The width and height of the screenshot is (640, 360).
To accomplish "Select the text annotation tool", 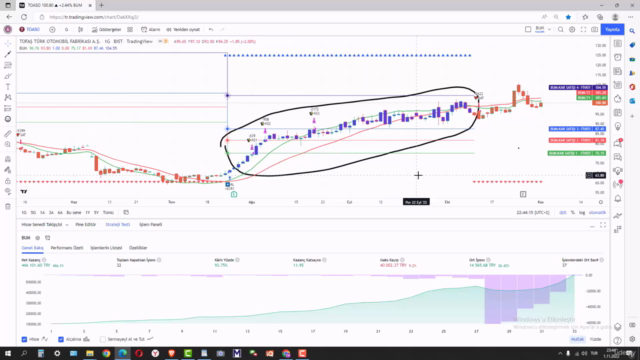I will [x=8, y=87].
